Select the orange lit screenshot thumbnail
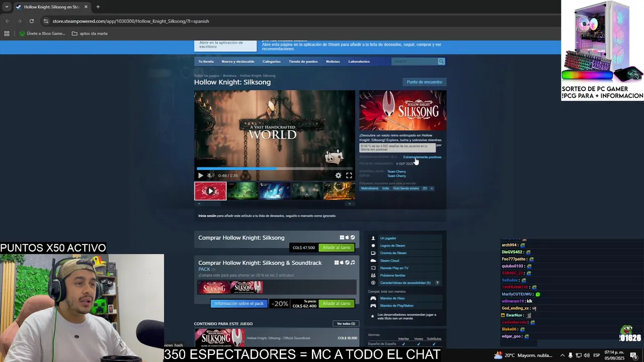 point(339,191)
